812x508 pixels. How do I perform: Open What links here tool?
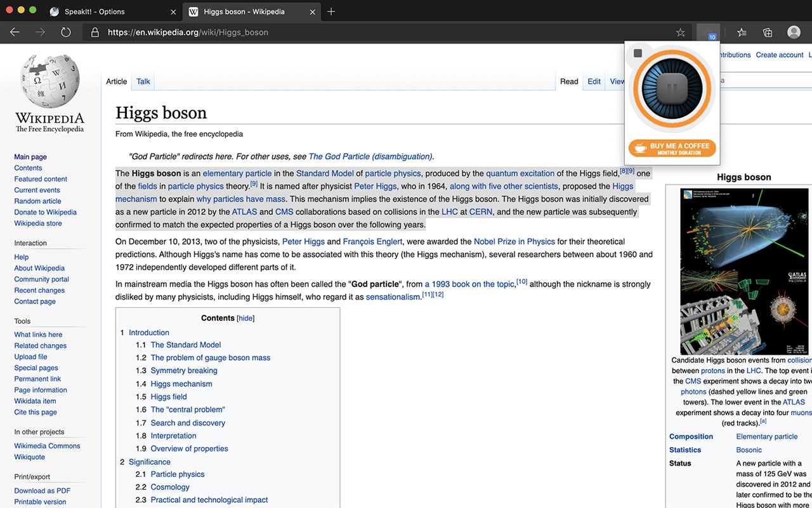point(39,335)
